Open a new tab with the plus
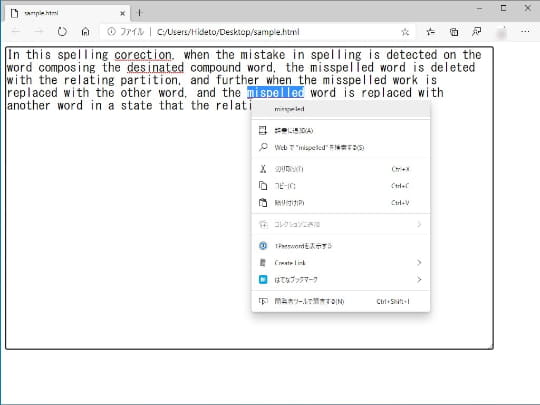The width and height of the screenshot is (540, 405). (139, 13)
